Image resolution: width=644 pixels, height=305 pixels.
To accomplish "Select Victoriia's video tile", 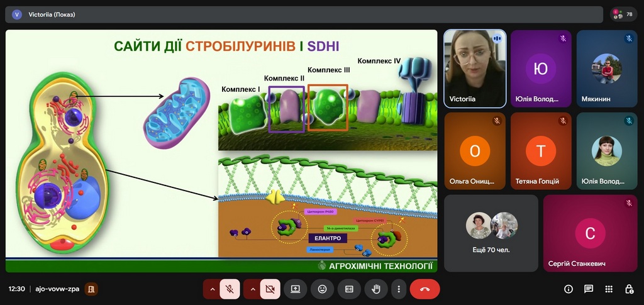I will [x=475, y=69].
